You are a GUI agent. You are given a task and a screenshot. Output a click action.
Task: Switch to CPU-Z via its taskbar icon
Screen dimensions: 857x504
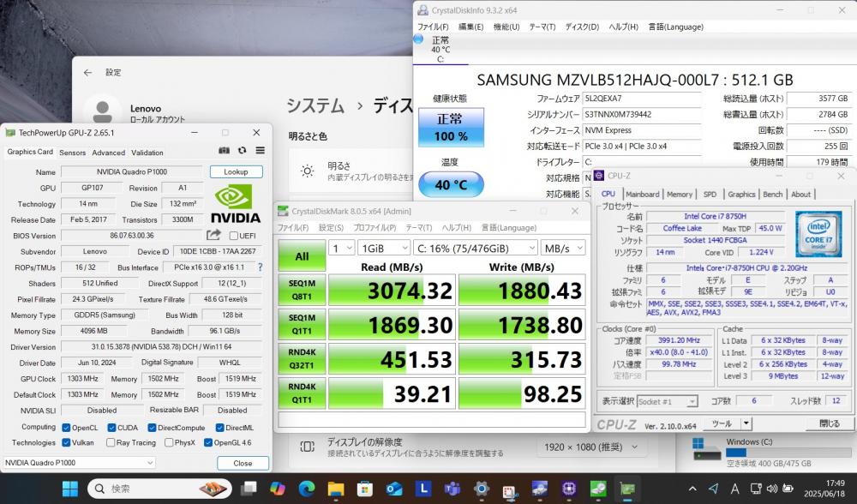(569, 489)
